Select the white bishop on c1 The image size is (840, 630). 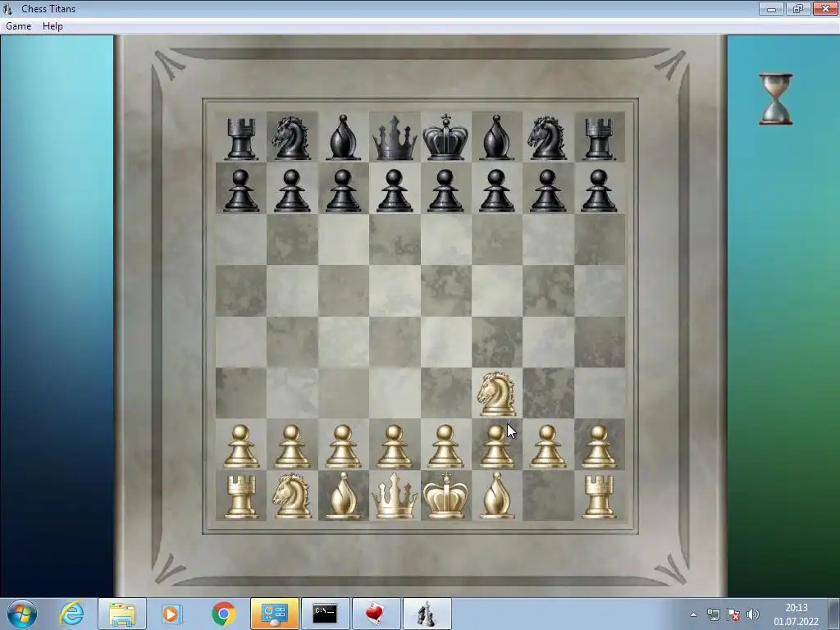click(343, 496)
